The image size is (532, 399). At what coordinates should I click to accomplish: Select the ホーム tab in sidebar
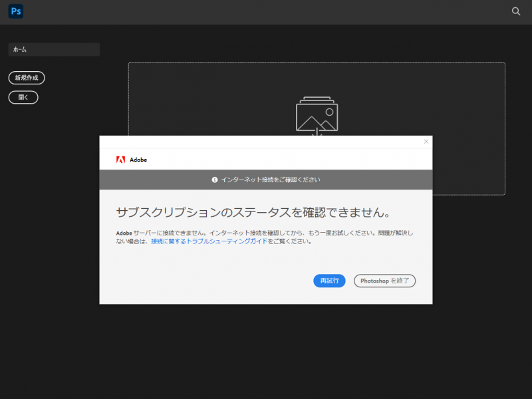click(x=54, y=49)
